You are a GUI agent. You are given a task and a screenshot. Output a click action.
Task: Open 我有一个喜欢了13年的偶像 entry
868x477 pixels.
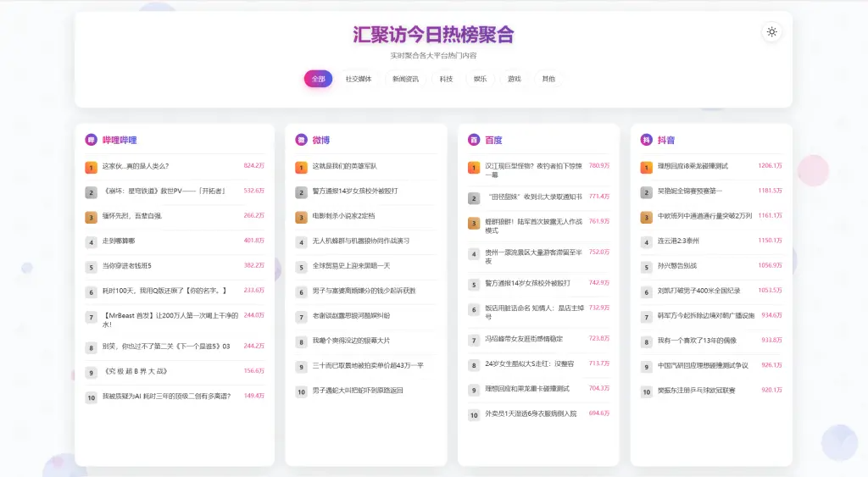[x=697, y=341]
